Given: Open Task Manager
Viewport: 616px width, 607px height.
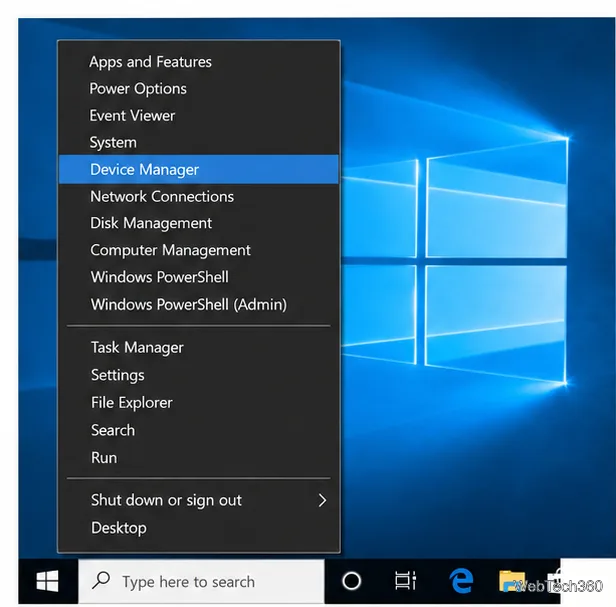Looking at the screenshot, I should [199, 347].
